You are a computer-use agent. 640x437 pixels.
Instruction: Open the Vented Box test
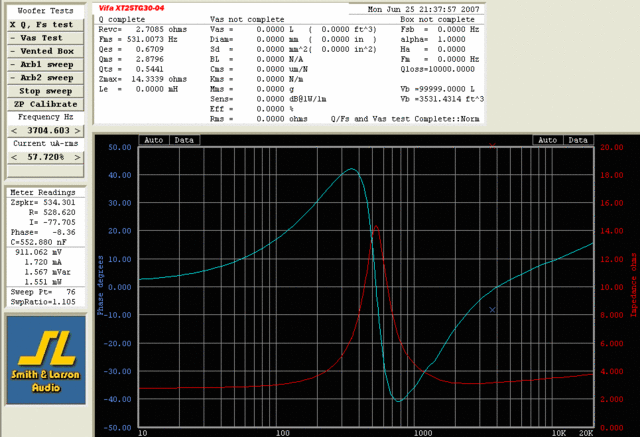(45, 51)
